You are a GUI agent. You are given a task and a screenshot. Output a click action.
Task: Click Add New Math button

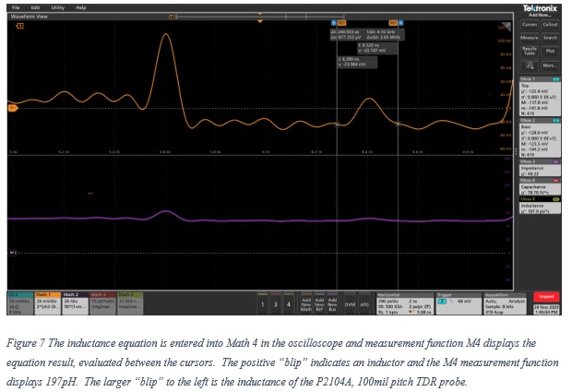point(306,303)
